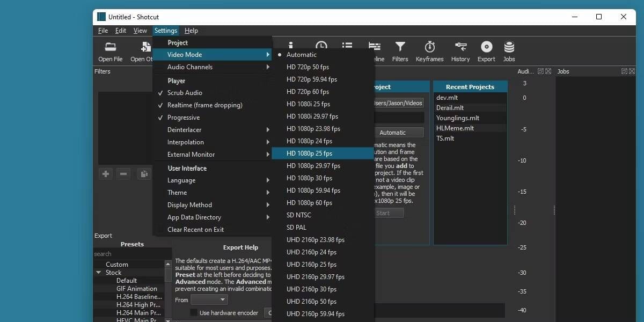
Task: Open the Keyframes panel icon
Action: pos(429,52)
